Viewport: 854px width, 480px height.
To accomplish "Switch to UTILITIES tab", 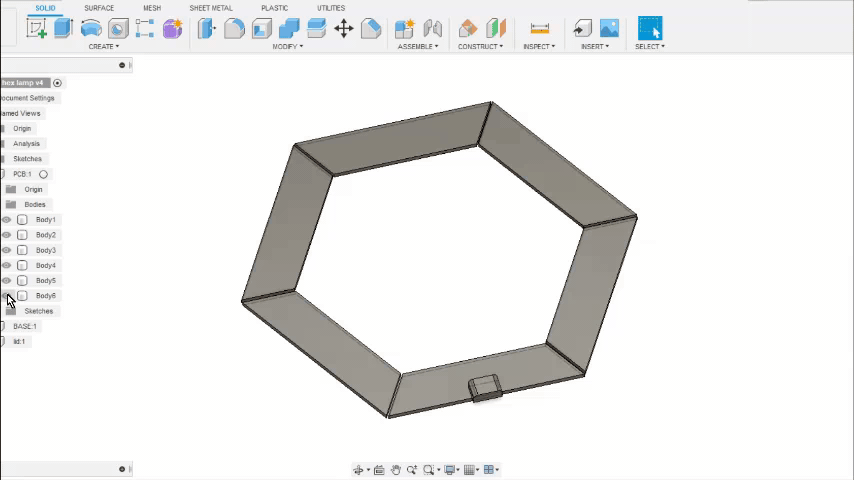I will pyautogui.click(x=331, y=8).
